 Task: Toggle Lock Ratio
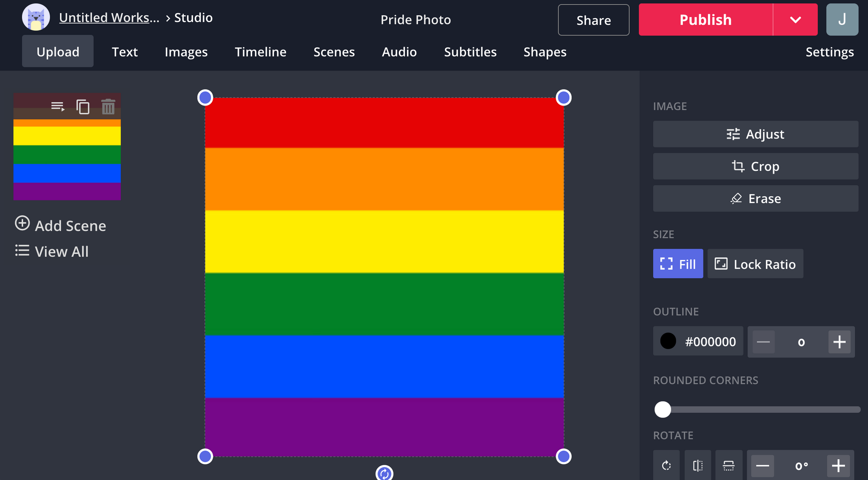pos(755,264)
